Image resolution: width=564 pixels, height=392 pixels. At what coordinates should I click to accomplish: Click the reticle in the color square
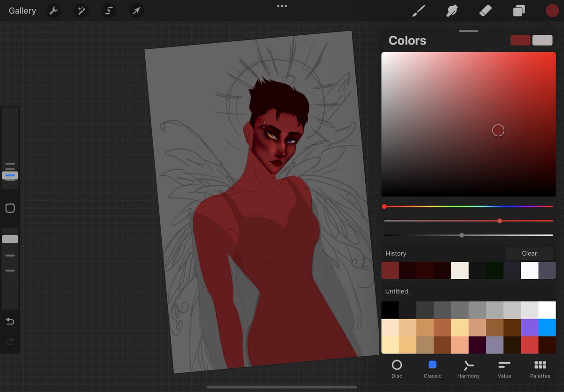point(498,131)
